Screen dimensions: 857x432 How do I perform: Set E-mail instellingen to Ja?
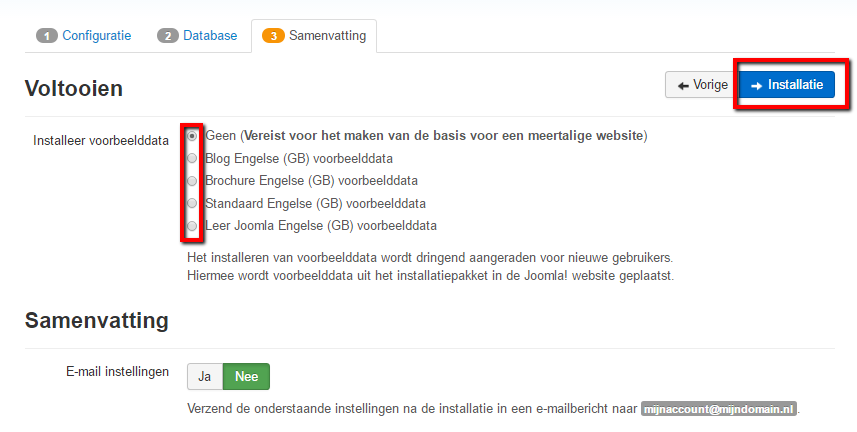pyautogui.click(x=205, y=376)
